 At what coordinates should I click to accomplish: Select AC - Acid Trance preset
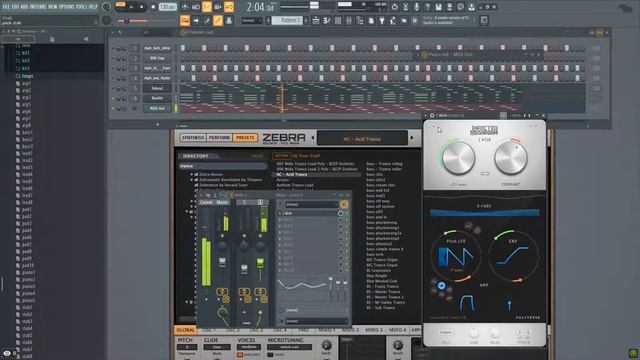point(316,174)
